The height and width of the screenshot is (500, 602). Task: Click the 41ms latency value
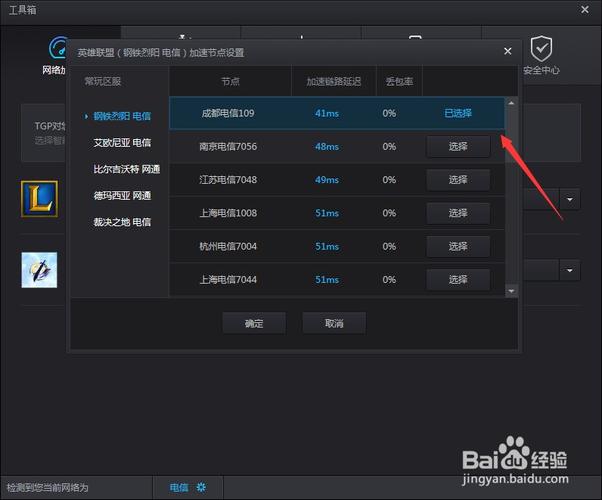327,113
